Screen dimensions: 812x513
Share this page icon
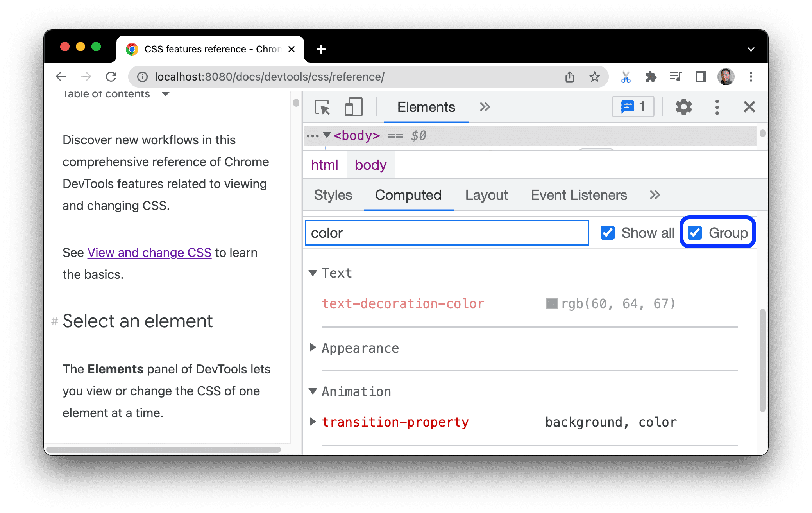click(x=570, y=77)
